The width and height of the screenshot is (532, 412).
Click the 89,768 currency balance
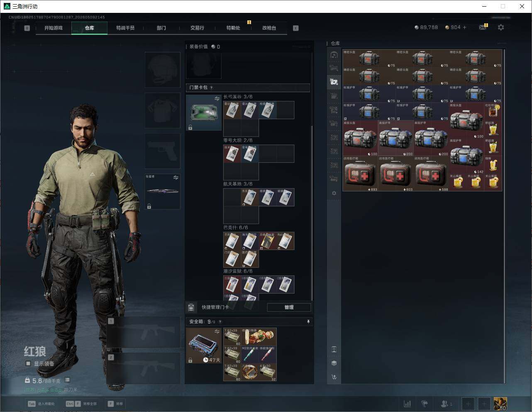coord(426,27)
